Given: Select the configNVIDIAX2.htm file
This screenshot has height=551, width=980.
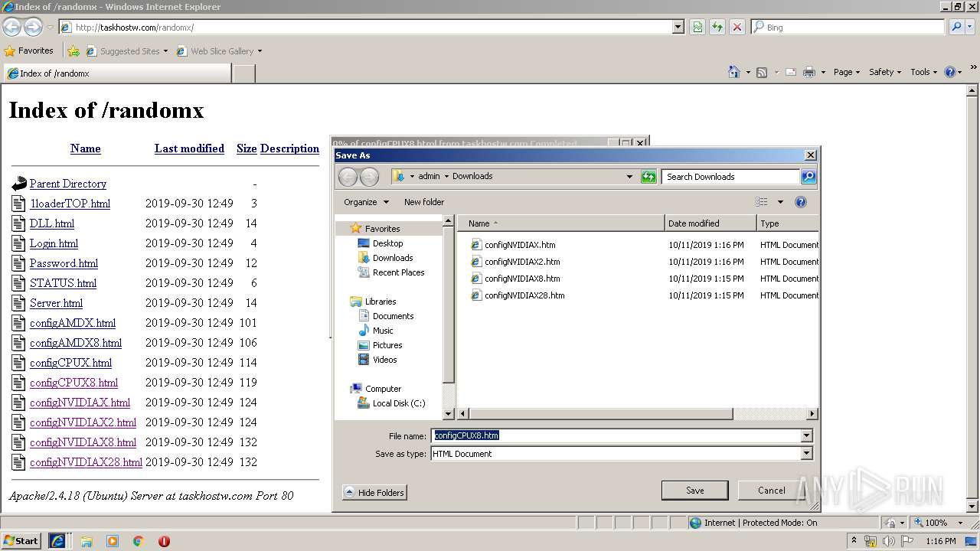Looking at the screenshot, I should pyautogui.click(x=522, y=262).
